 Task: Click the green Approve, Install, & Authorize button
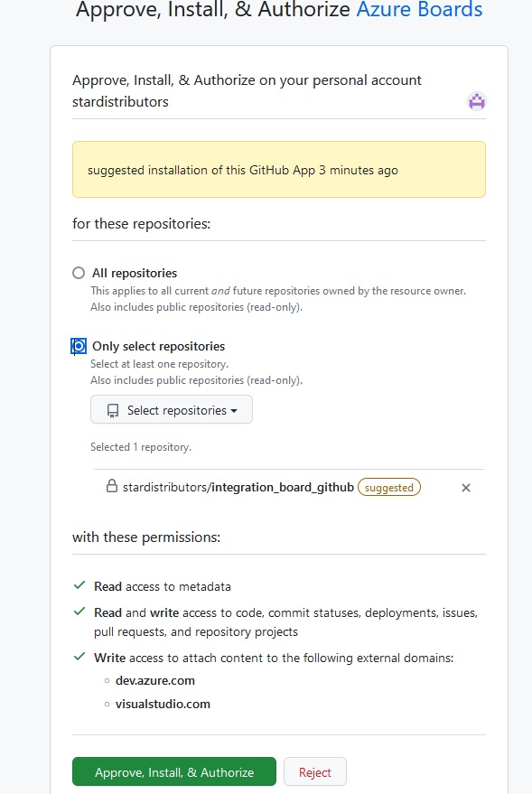[174, 771]
